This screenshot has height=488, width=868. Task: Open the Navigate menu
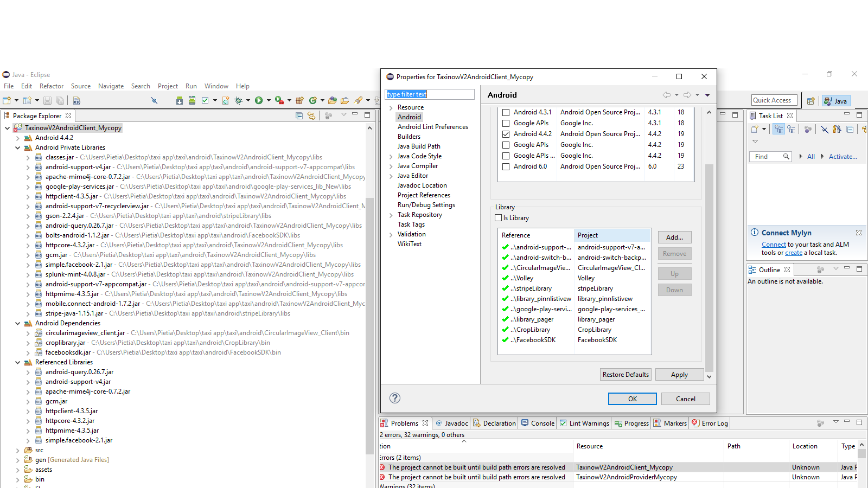tap(111, 86)
